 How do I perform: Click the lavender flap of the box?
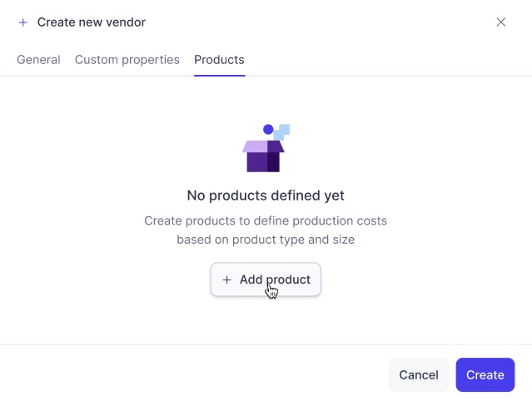point(255,146)
